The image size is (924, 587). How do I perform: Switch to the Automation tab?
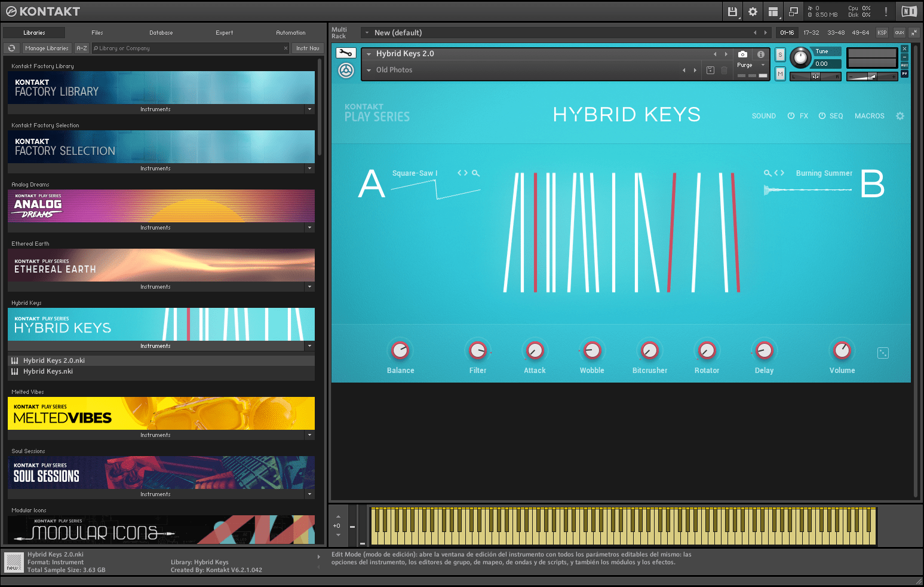click(290, 33)
